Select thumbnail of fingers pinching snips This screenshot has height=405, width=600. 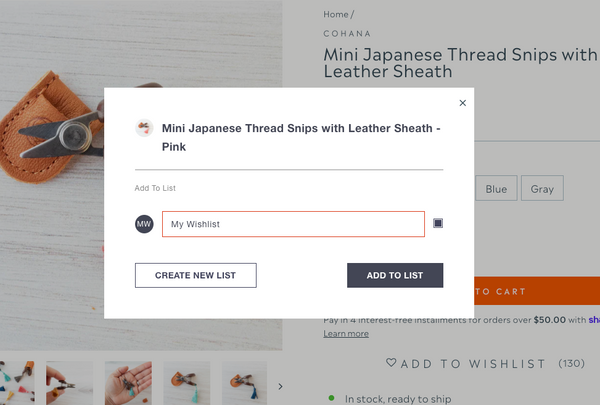69,383
